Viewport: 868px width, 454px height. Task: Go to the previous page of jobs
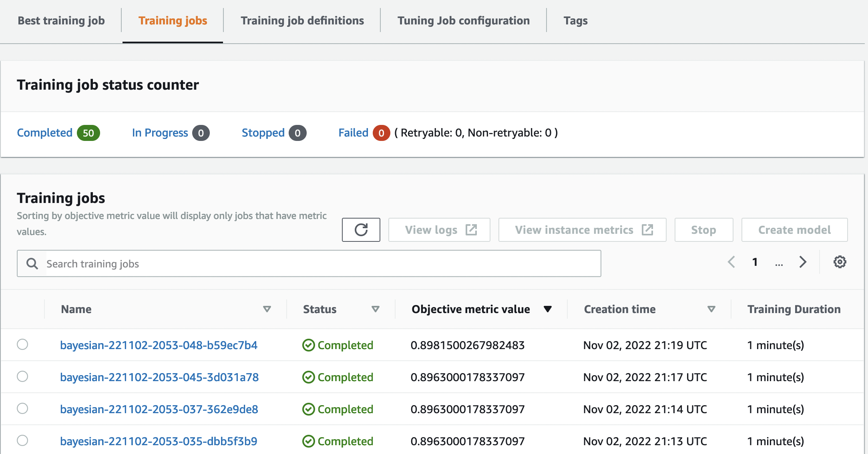tap(731, 262)
